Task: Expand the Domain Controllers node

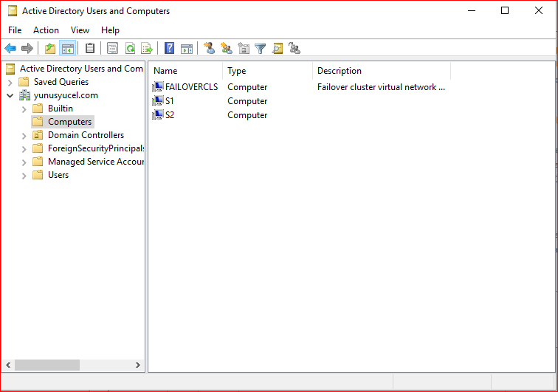Action: (24, 136)
